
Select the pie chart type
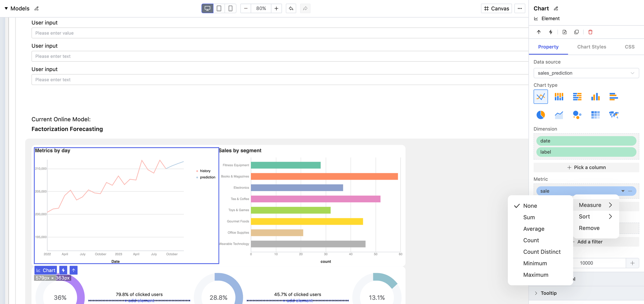point(541,115)
